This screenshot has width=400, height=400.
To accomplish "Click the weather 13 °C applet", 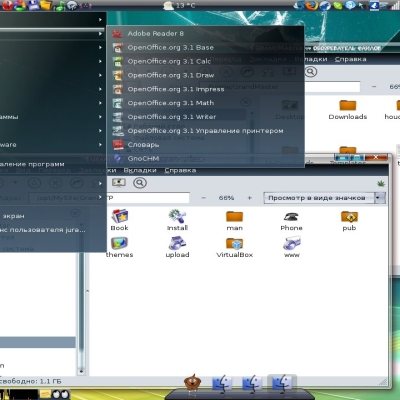I will (179, 5).
